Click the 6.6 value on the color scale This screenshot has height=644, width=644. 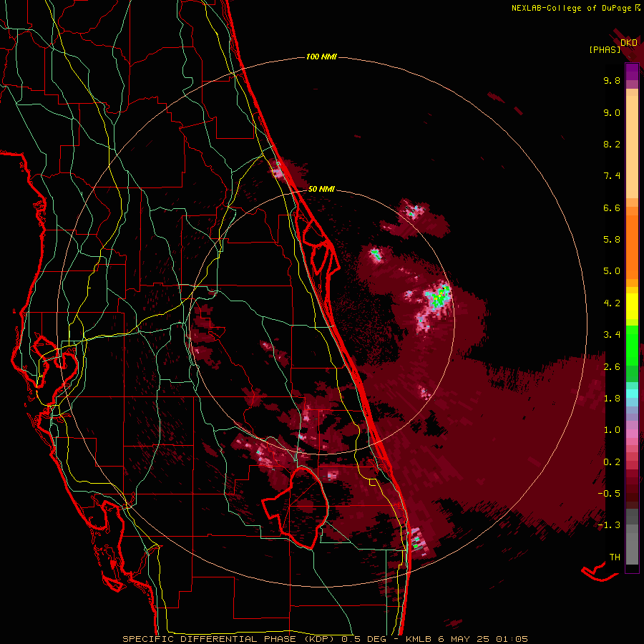coord(612,208)
